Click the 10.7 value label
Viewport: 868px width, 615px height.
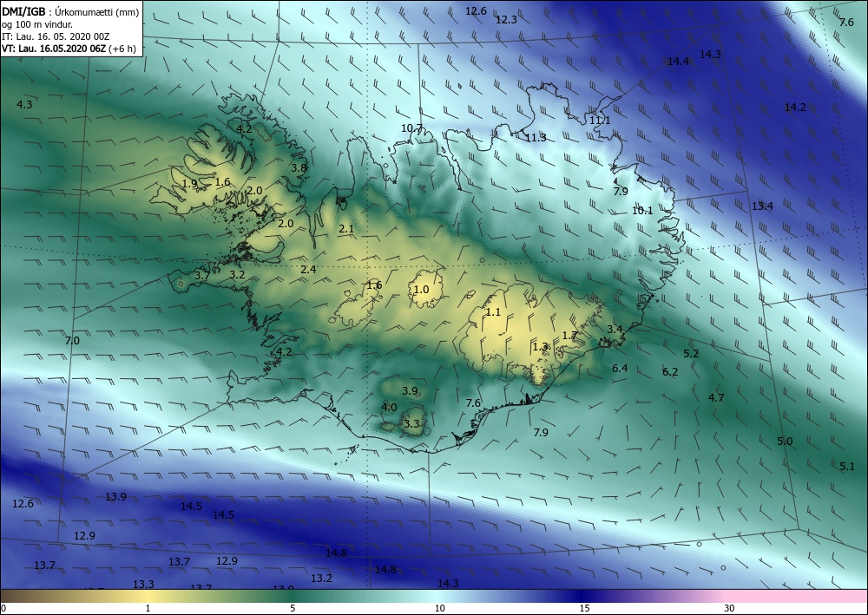(411, 128)
